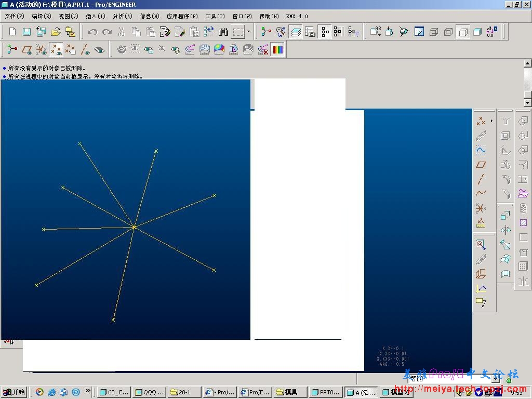The image size is (532, 399).
Task: Select the datum curve tool
Action: pyautogui.click(x=481, y=193)
